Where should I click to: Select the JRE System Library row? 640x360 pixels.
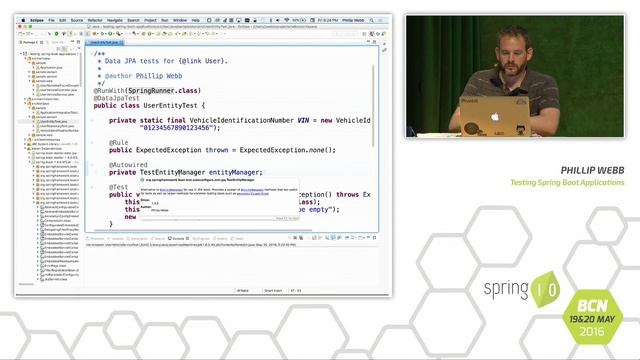(51, 144)
